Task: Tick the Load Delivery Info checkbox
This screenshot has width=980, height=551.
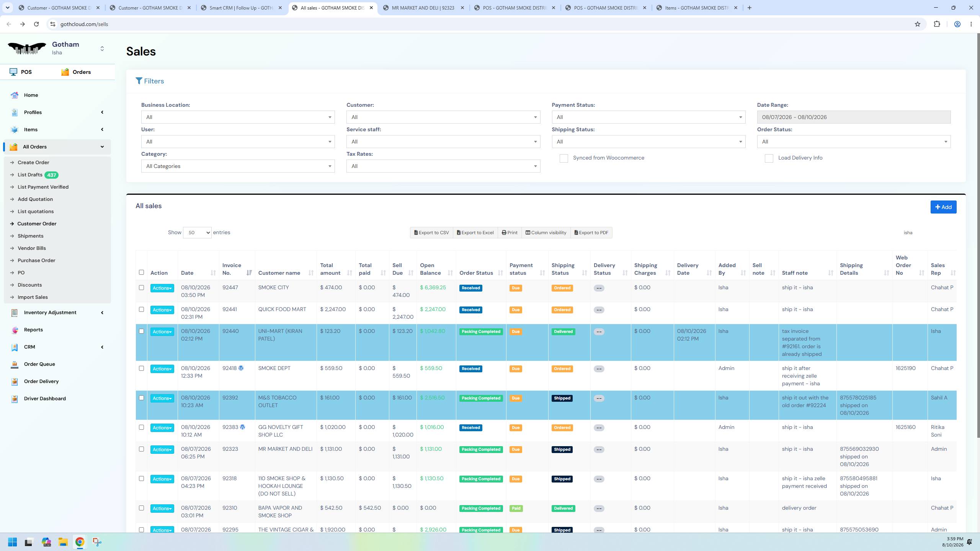Action: (769, 158)
